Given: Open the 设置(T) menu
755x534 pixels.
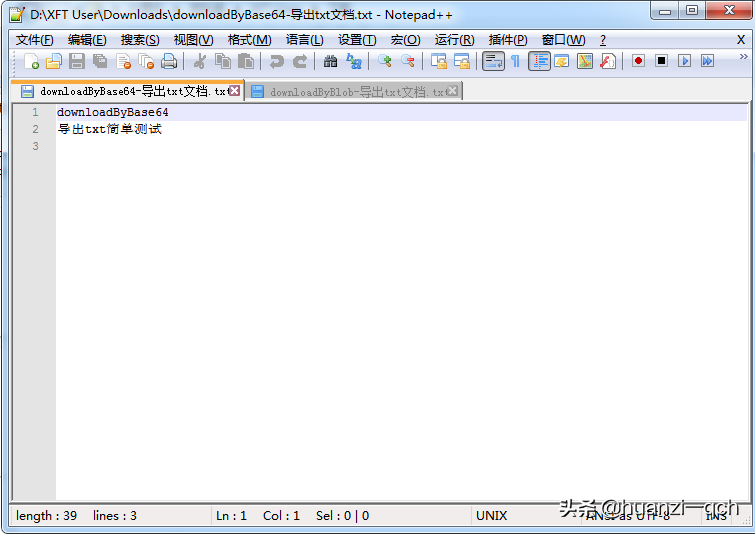Looking at the screenshot, I should [357, 40].
